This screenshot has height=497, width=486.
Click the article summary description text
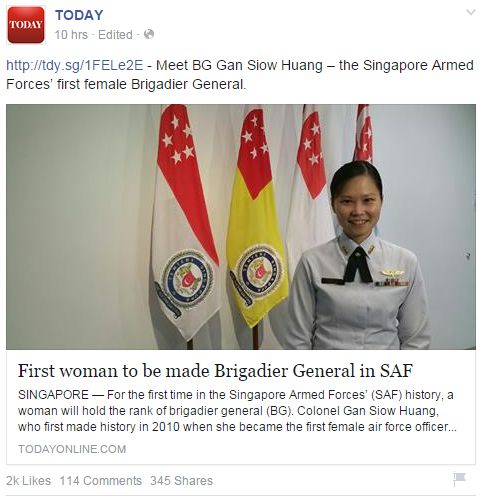point(237,411)
